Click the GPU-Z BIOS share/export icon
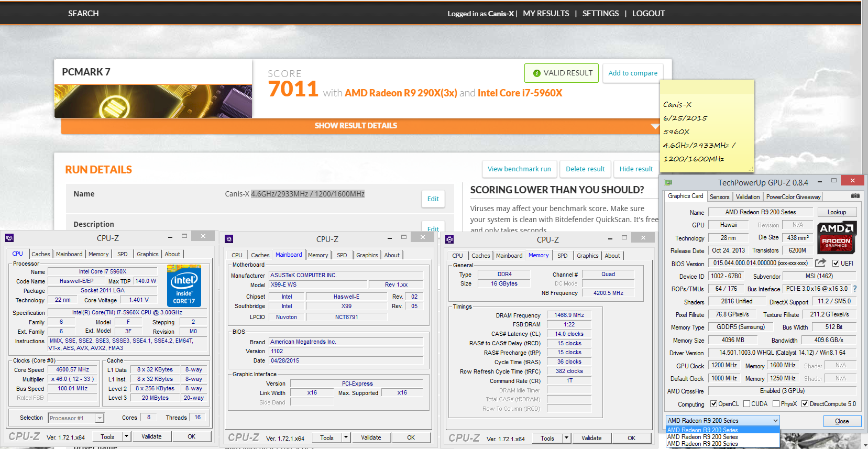Screen dimensions: 868x449 click(820, 263)
